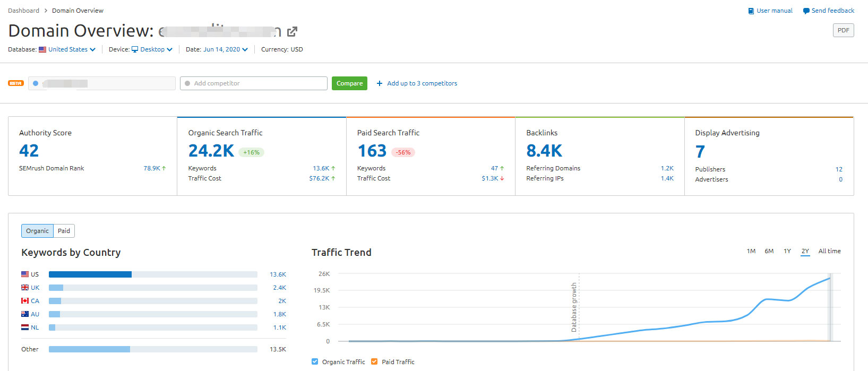
Task: Select the All time trend range
Action: [x=829, y=251]
